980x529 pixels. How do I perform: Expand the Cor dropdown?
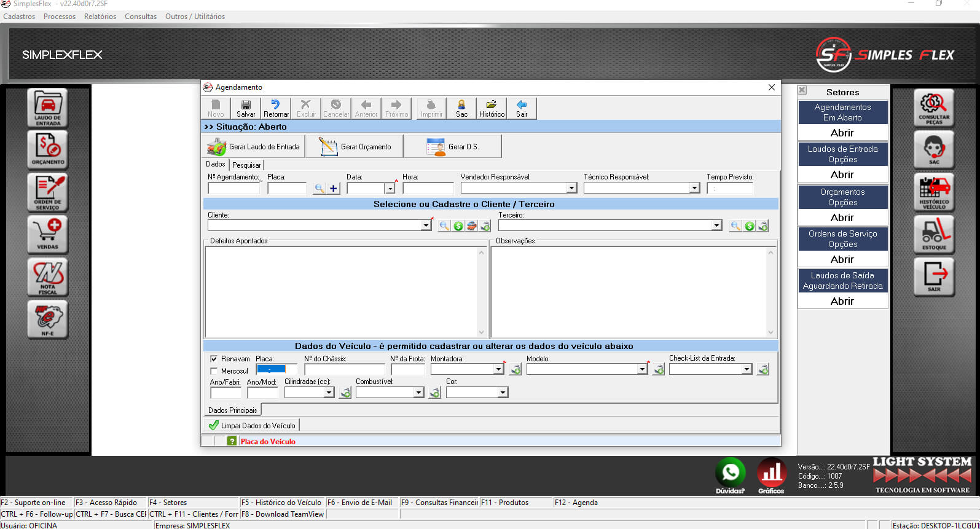(503, 393)
